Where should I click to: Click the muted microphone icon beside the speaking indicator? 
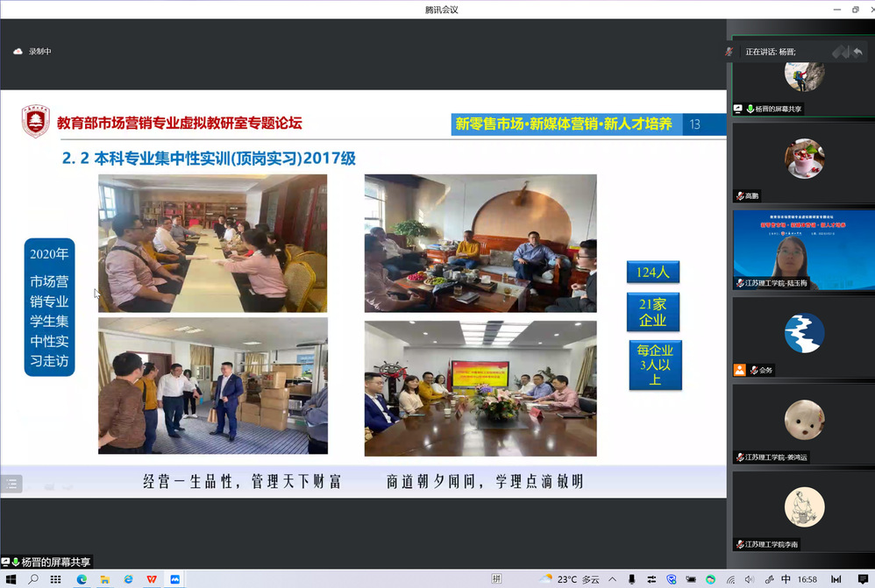point(729,52)
